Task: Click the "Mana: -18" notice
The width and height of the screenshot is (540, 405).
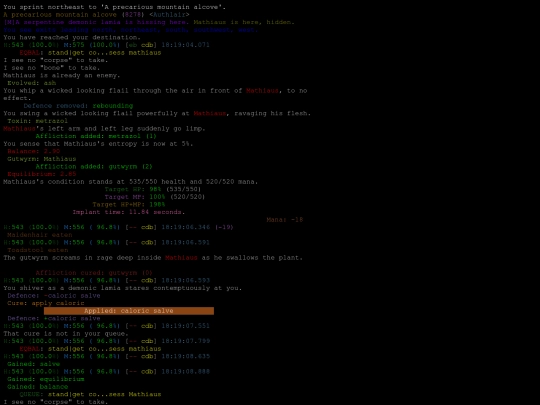Action: point(285,219)
